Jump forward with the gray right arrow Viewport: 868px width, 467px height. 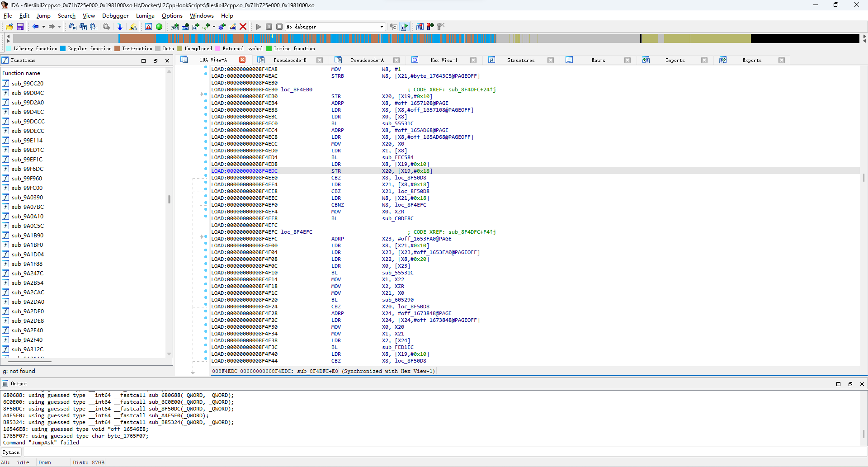52,27
